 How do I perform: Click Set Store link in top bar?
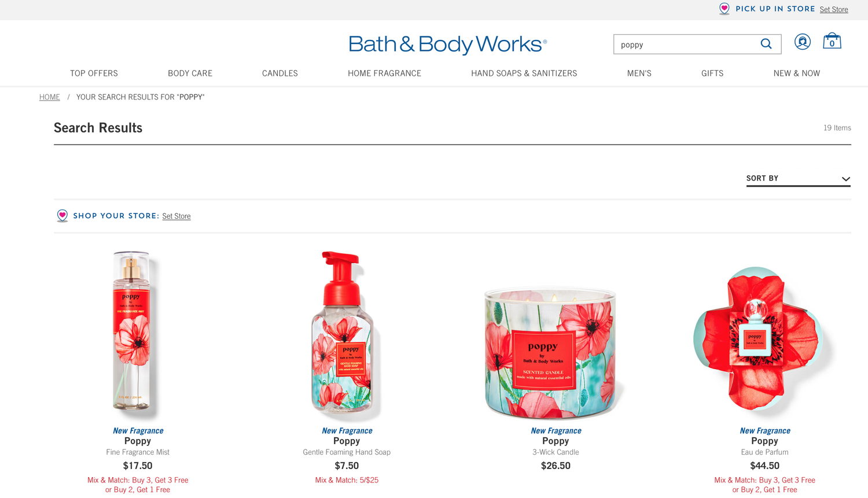pos(833,9)
